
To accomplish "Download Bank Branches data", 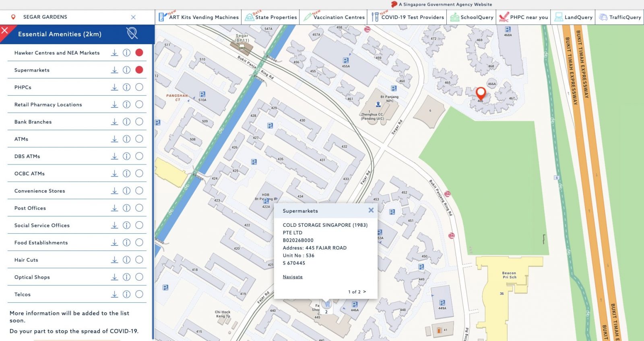I will point(115,122).
